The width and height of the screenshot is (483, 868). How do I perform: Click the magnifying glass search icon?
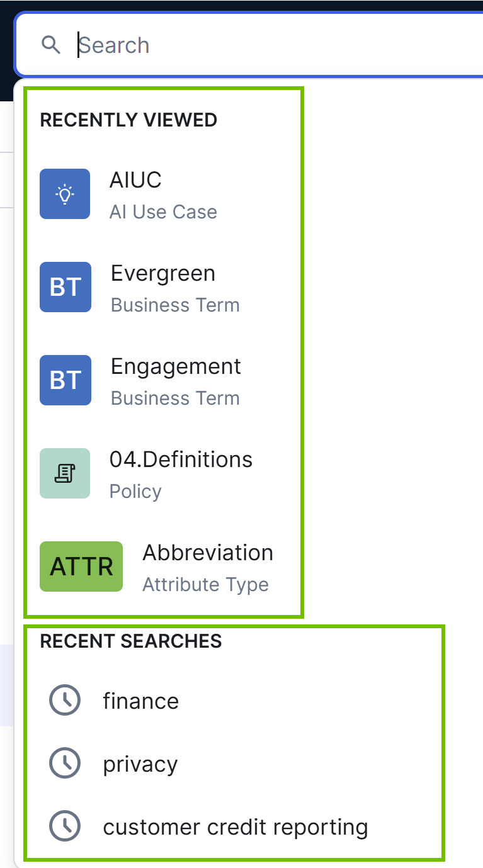tap(51, 45)
